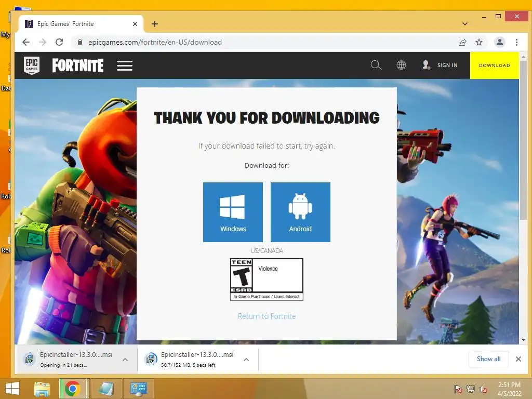Open File Explorer from taskbar
This screenshot has height=399, width=532.
[42, 389]
